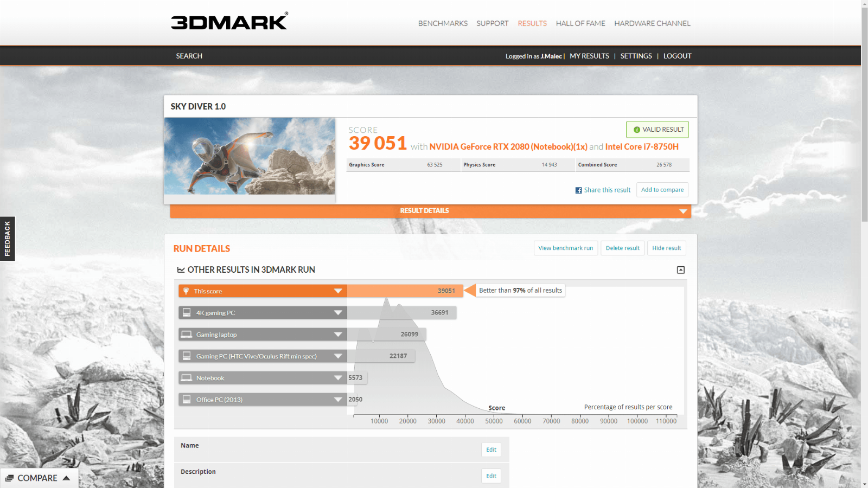This screenshot has height=488, width=868.
Task: Click the Better than 97% of all results label
Action: click(x=520, y=291)
